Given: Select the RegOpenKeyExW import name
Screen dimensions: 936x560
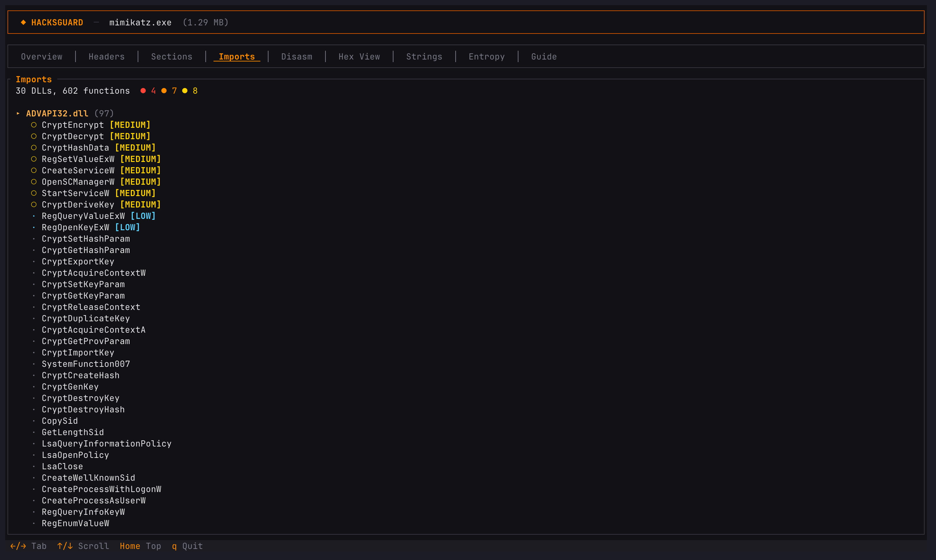Looking at the screenshot, I should (76, 228).
